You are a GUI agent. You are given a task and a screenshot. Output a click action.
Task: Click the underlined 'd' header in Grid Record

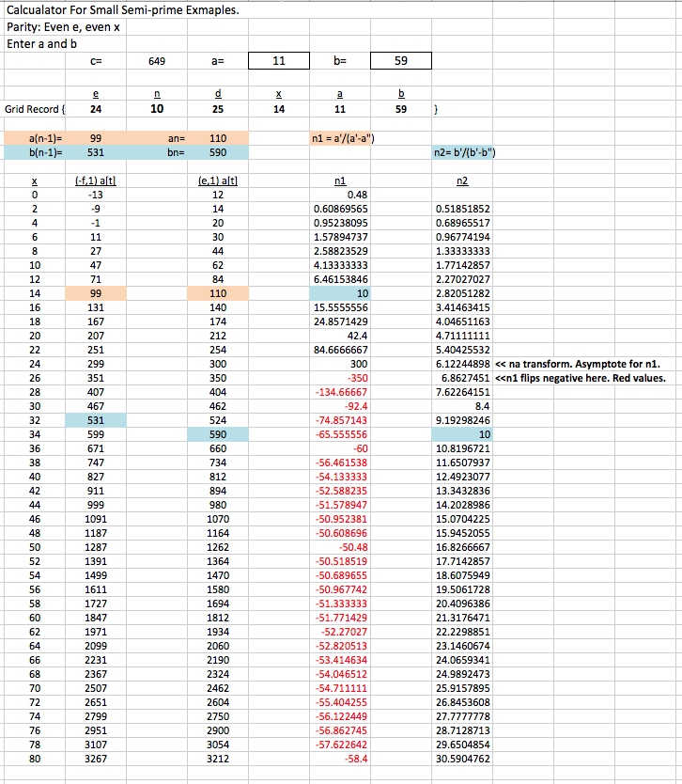(x=218, y=94)
